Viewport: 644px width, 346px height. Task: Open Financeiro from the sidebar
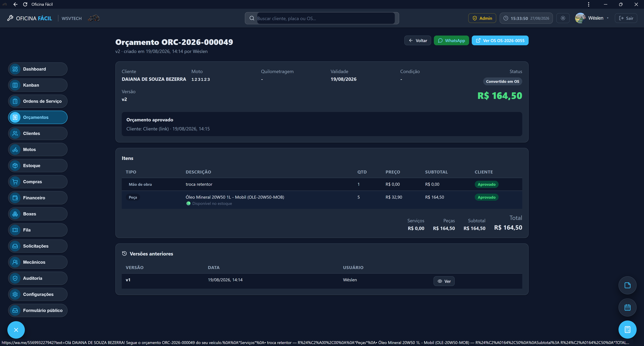click(38, 198)
